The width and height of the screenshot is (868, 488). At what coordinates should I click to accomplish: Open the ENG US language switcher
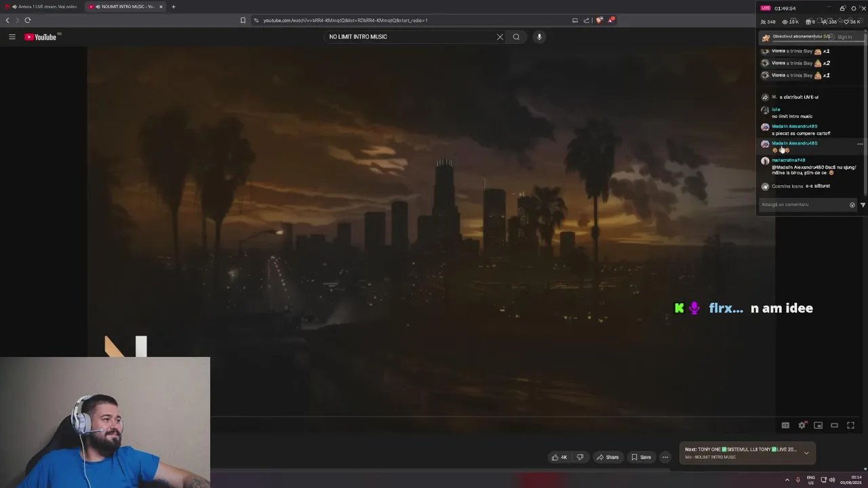coord(811,480)
